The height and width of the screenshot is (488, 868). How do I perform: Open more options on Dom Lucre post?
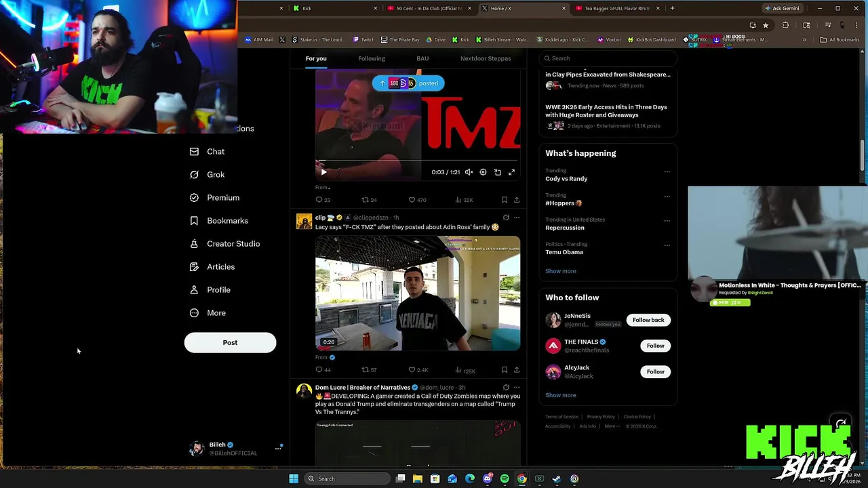(x=517, y=388)
